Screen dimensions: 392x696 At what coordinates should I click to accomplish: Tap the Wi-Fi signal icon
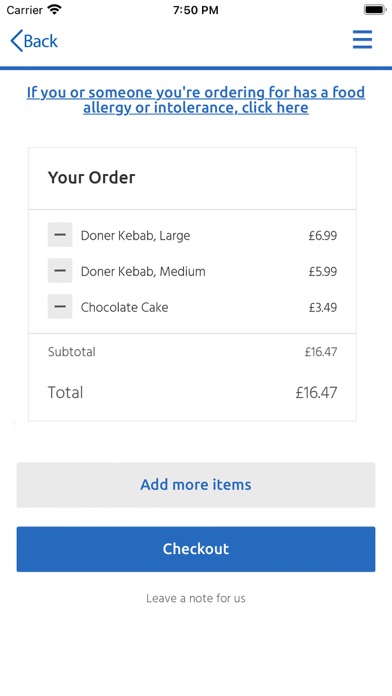[55, 9]
